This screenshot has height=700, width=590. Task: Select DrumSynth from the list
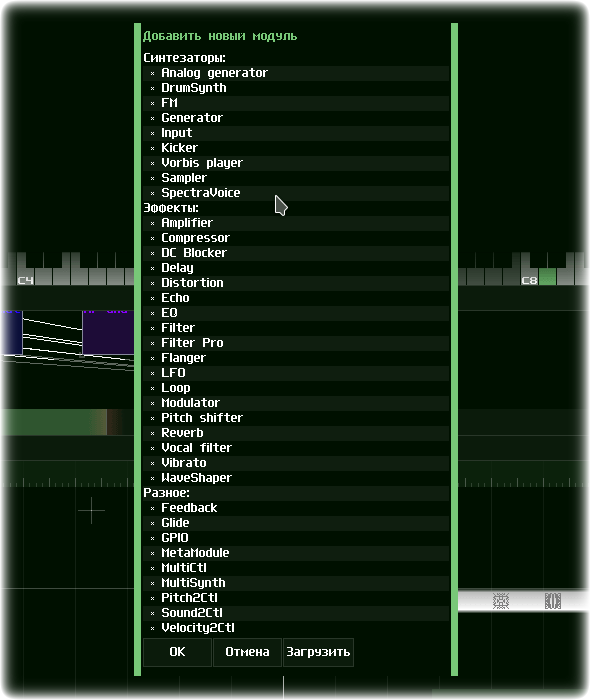(x=296, y=88)
